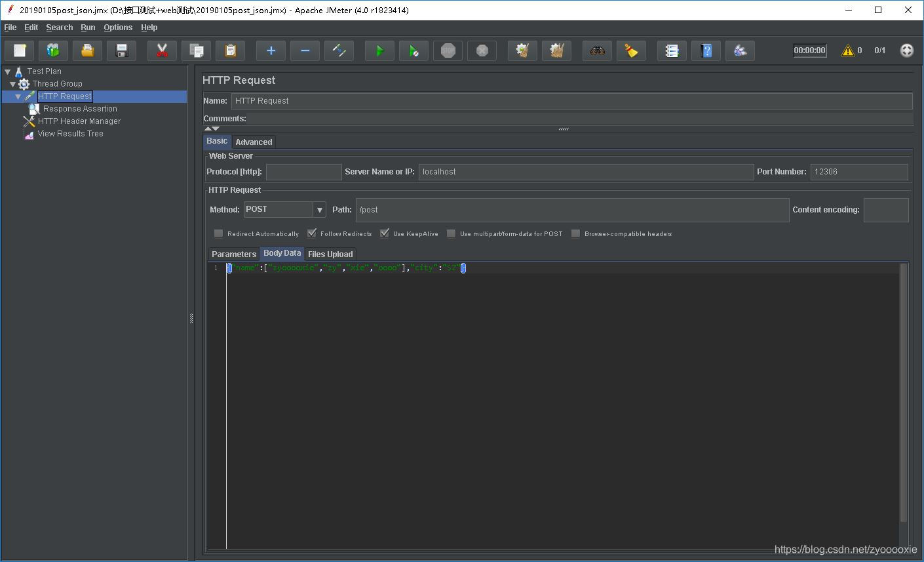The width and height of the screenshot is (924, 562).
Task: Click the Cut scissors icon
Action: 162,50
